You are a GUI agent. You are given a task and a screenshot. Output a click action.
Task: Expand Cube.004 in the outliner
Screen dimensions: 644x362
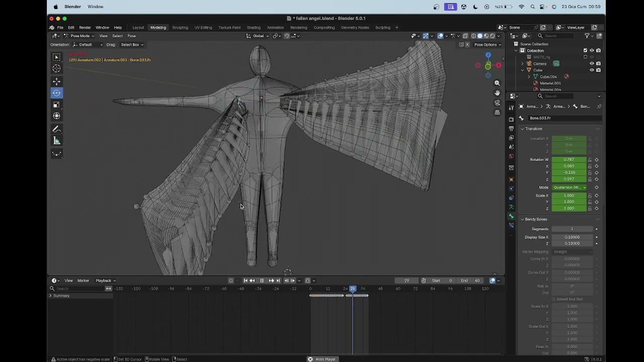[x=529, y=76]
